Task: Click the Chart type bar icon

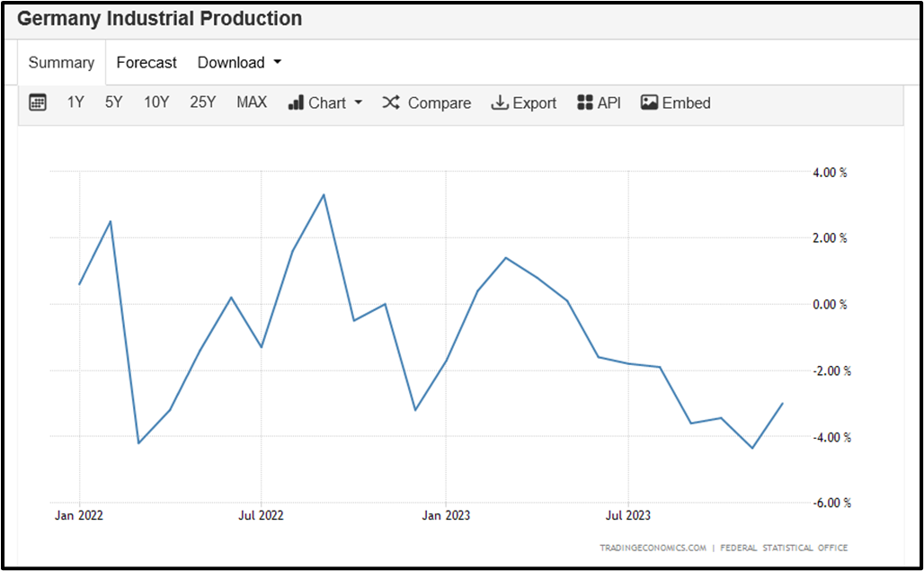Action: coord(296,103)
